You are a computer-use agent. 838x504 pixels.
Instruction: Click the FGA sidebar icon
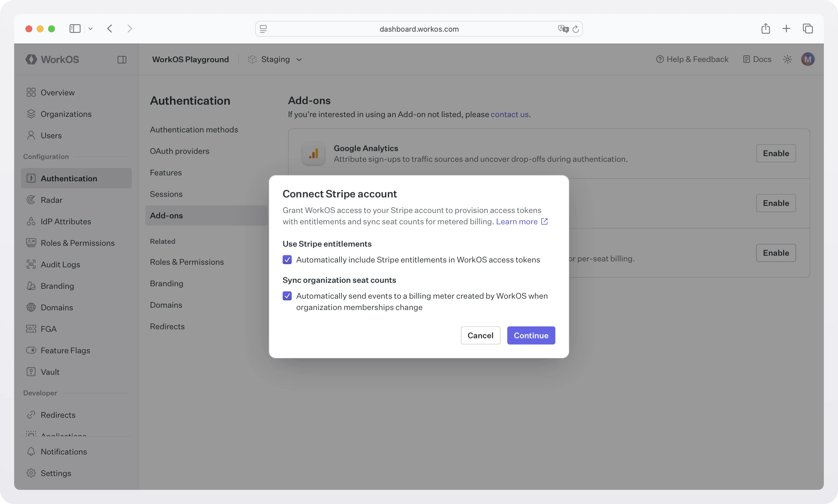[x=31, y=329]
